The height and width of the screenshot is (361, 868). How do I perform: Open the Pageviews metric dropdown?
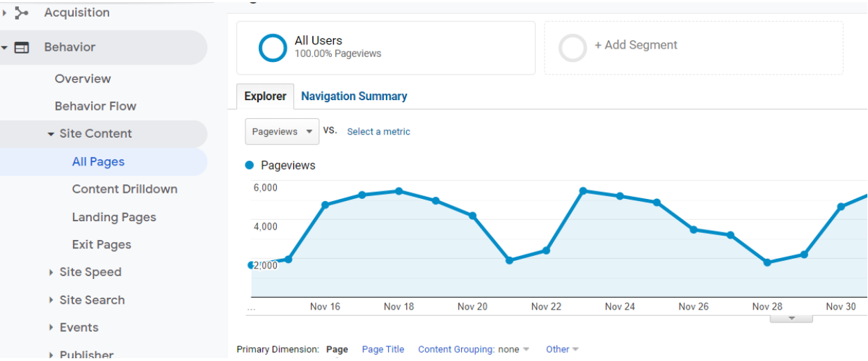282,131
